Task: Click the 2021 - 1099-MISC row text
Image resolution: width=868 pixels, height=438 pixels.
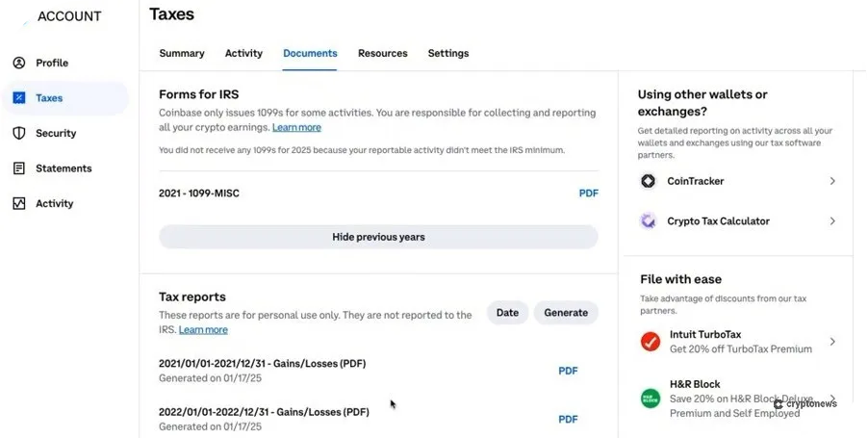Action: point(199,193)
